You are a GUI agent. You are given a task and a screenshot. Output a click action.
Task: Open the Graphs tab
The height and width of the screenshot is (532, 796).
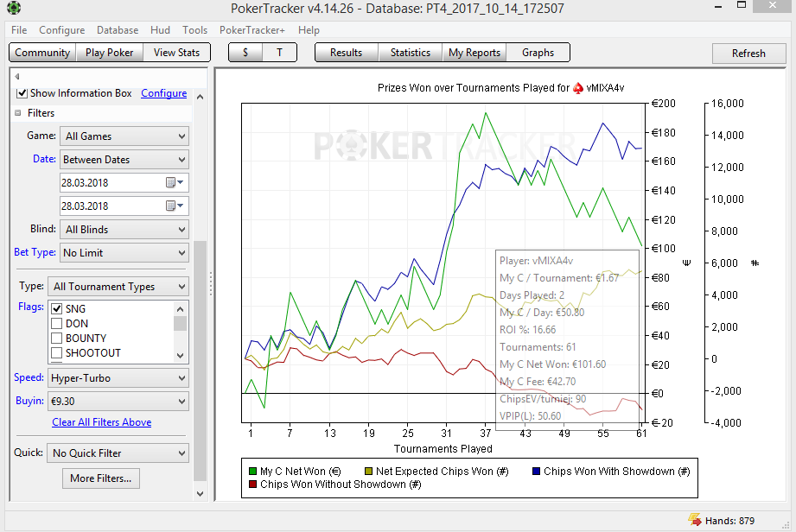tap(538, 52)
